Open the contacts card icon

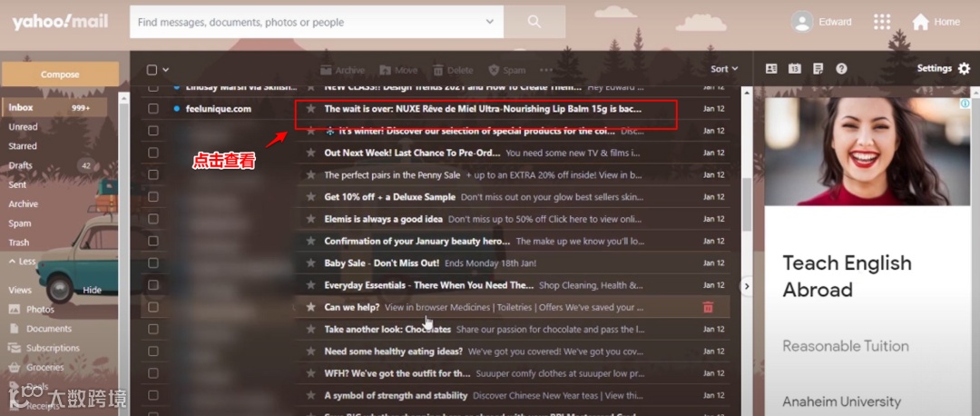click(771, 69)
